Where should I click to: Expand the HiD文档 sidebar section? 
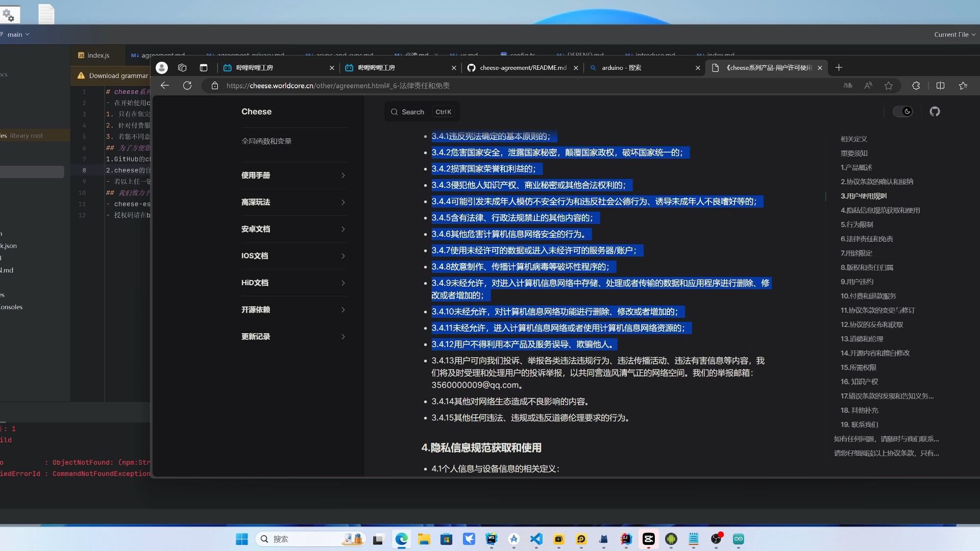[293, 283]
